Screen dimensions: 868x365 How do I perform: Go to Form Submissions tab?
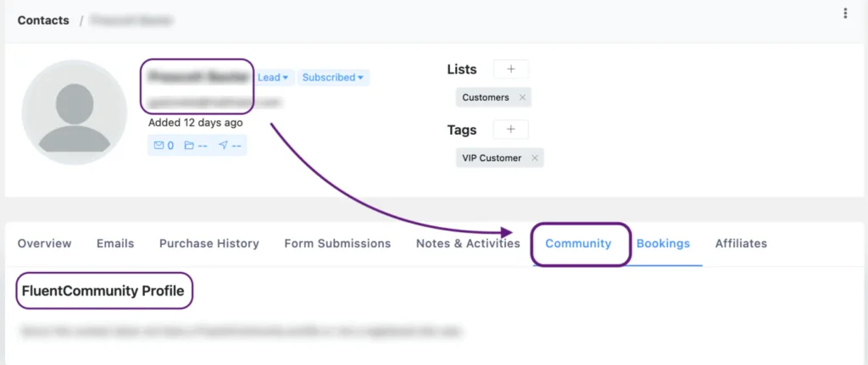coord(337,243)
